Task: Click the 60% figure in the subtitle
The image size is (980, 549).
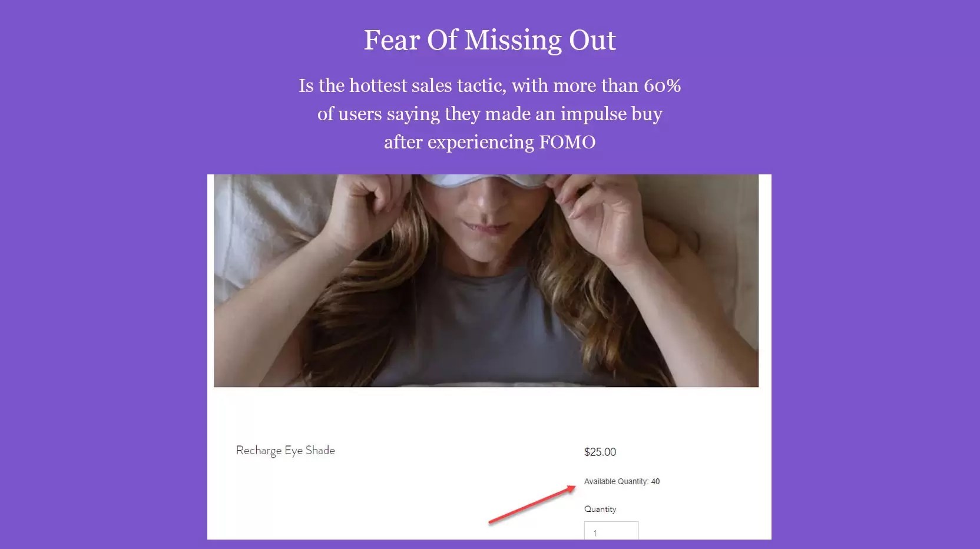Action: (x=662, y=86)
